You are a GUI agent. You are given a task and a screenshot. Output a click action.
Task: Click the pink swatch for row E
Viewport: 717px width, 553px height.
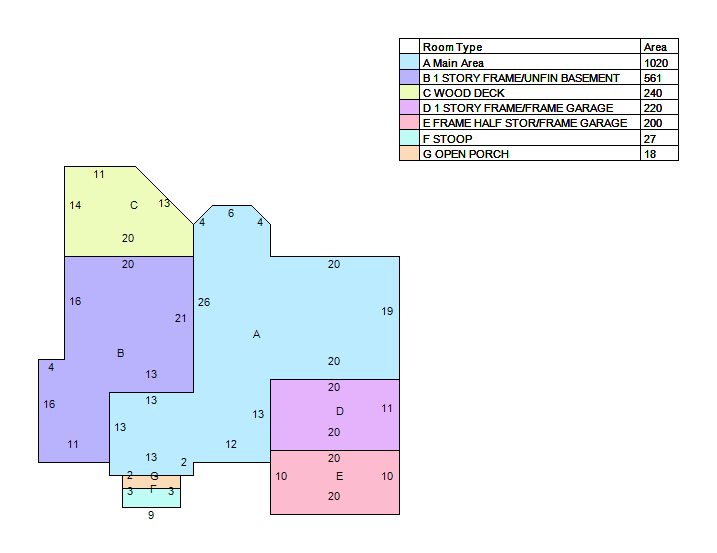point(409,123)
